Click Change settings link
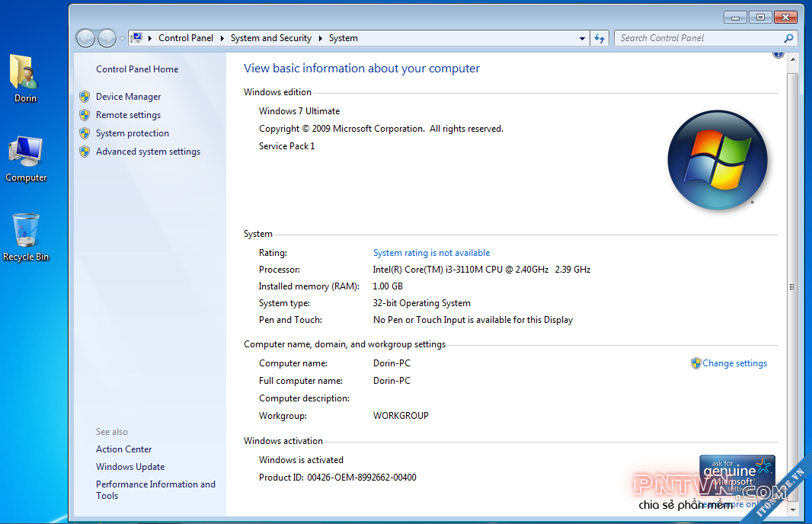Viewport: 812px width, 524px height. 734,363
